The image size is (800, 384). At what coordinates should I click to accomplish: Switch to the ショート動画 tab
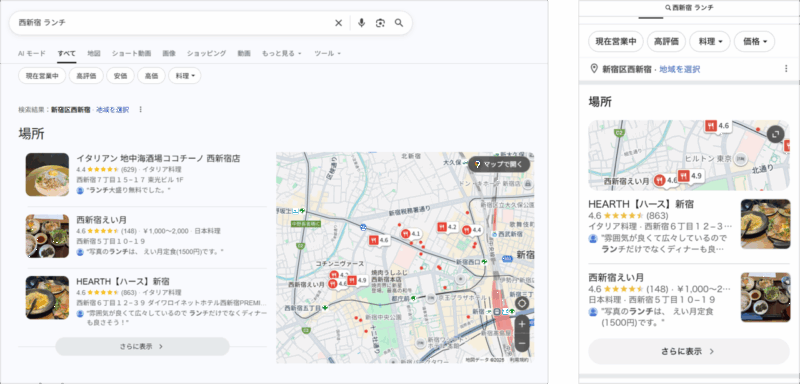pos(132,53)
